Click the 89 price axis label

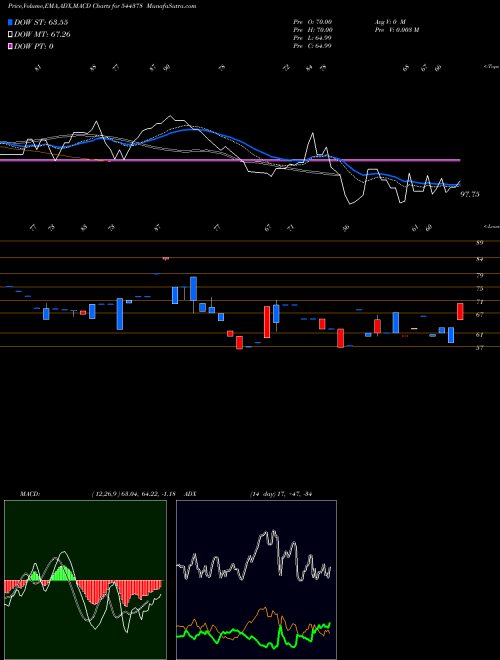pos(479,243)
